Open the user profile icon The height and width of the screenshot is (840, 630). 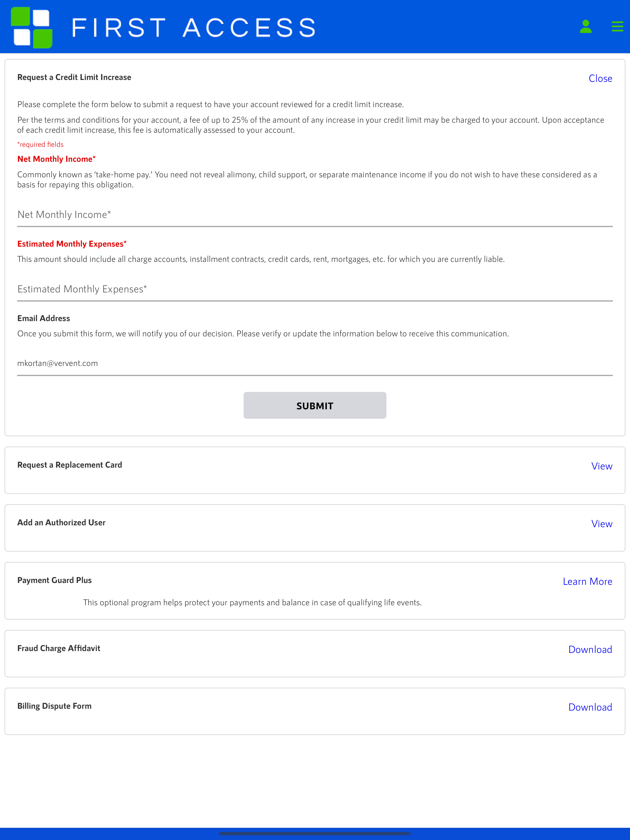(585, 27)
